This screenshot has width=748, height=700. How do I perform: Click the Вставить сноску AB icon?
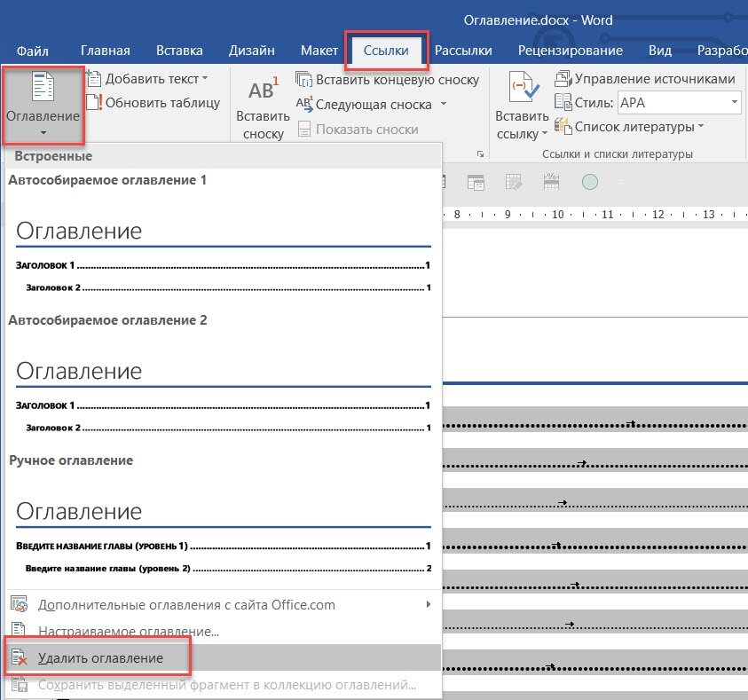click(x=263, y=89)
